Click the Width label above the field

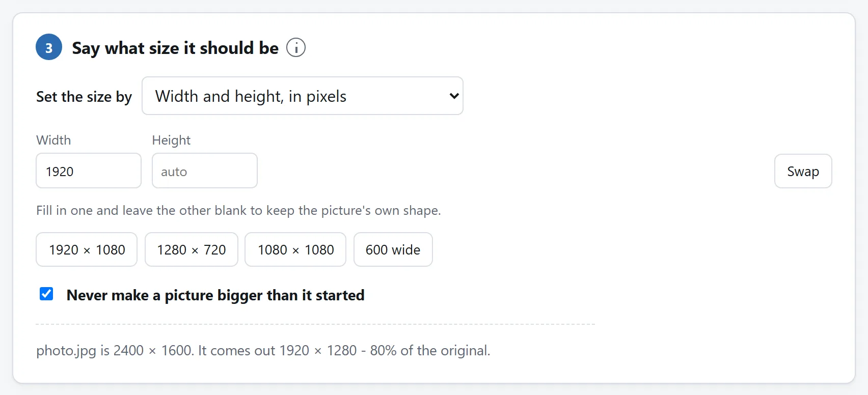pyautogui.click(x=53, y=140)
